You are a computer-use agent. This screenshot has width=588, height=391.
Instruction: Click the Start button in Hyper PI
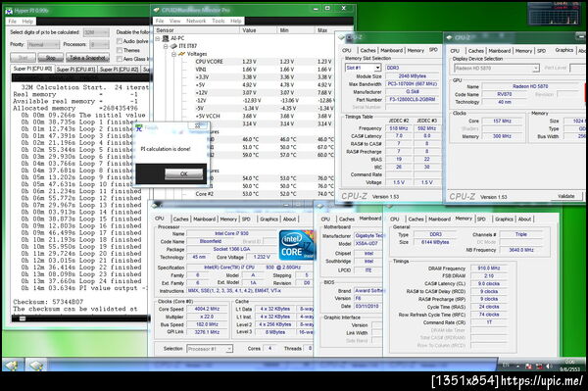click(24, 58)
